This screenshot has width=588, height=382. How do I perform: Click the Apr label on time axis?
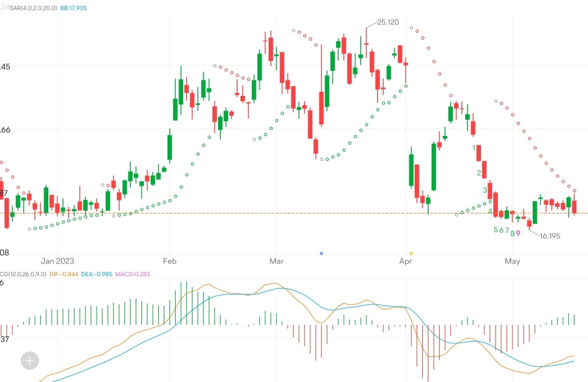tap(405, 262)
